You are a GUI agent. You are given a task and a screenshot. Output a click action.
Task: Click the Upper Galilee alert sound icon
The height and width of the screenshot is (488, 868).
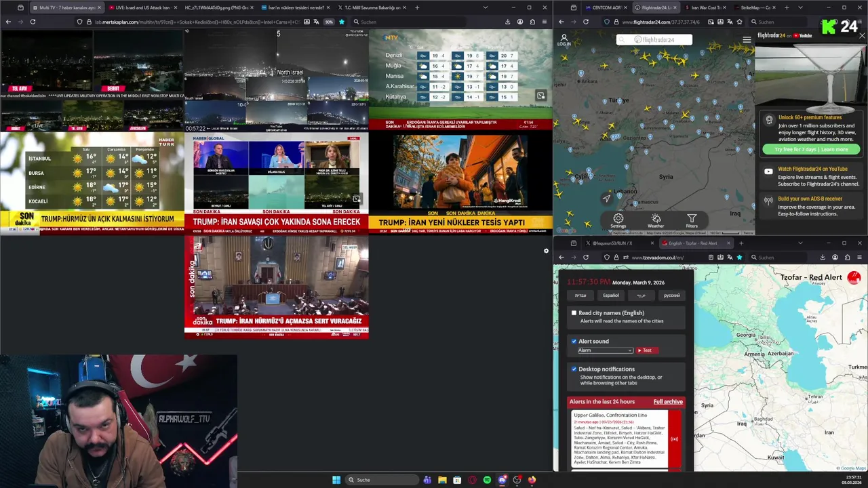(x=674, y=439)
